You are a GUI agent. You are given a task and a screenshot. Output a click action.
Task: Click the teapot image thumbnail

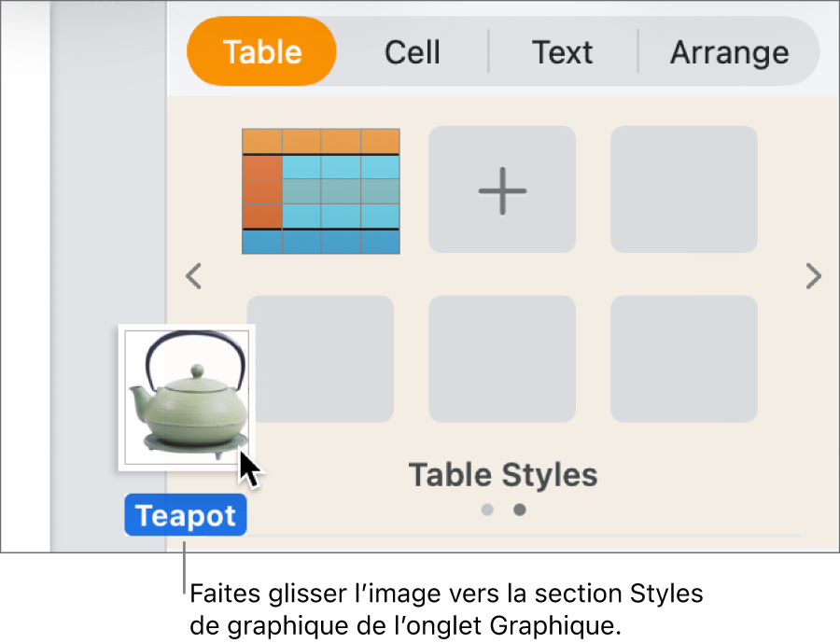tap(186, 396)
